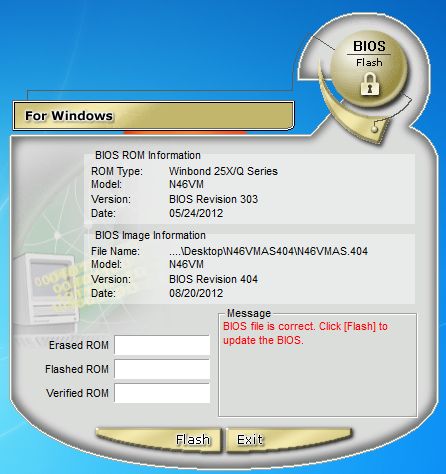Screen dimensions: 446x474
Task: Click the padlock icon on BIOS Flash emblem
Action: pyautogui.click(x=370, y=84)
